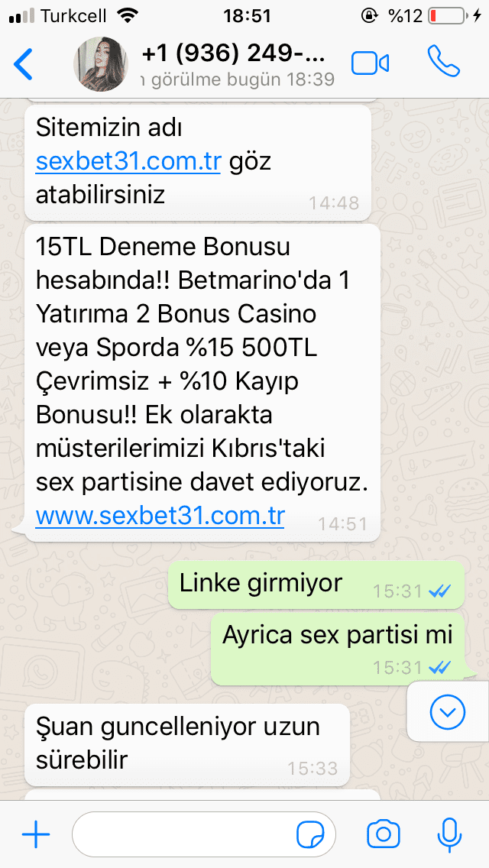This screenshot has height=868, width=489.
Task: Tap the back arrow to leave chat
Action: pos(23,63)
